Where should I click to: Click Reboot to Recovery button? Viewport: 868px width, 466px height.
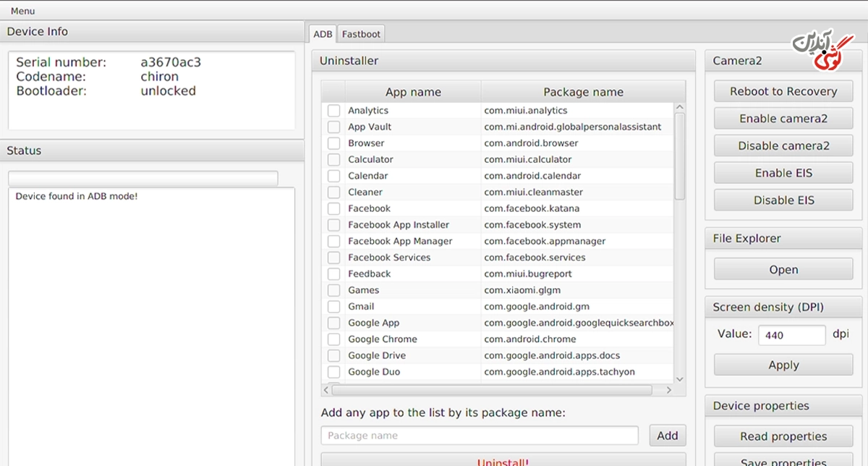tap(783, 91)
